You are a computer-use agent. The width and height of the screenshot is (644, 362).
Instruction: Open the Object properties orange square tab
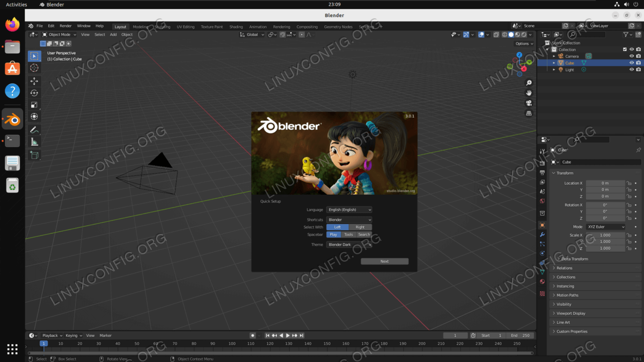(x=542, y=225)
